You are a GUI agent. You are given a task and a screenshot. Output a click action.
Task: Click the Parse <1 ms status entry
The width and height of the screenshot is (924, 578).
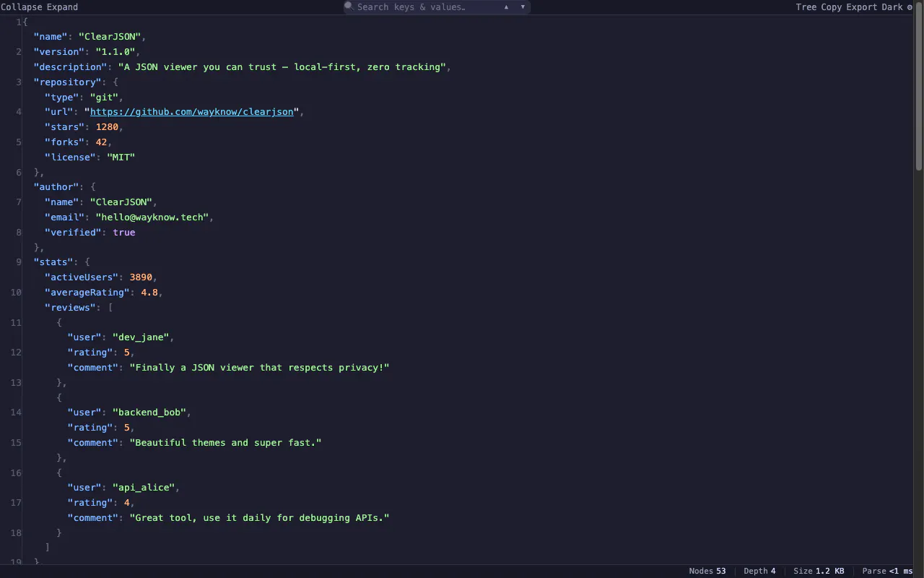click(887, 571)
